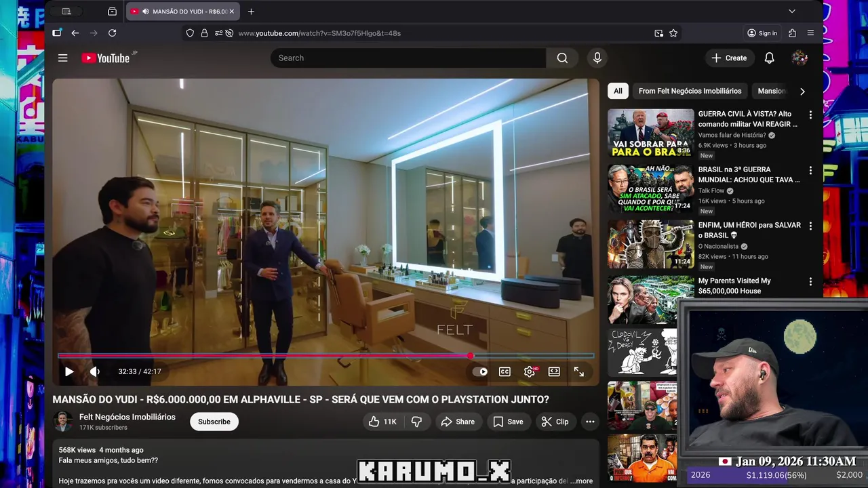
Task: Open options for GUERRA CIVIL video
Action: (810, 115)
